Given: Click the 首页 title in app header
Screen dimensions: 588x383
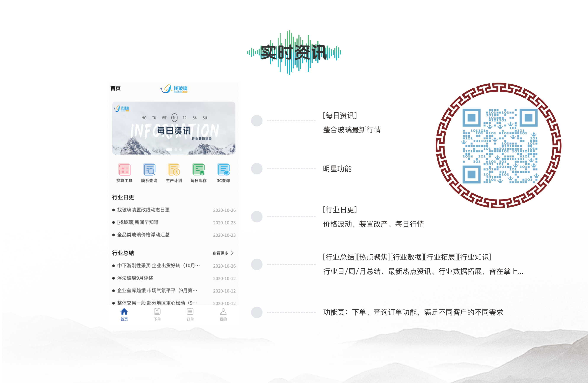Looking at the screenshot, I should [x=115, y=88].
